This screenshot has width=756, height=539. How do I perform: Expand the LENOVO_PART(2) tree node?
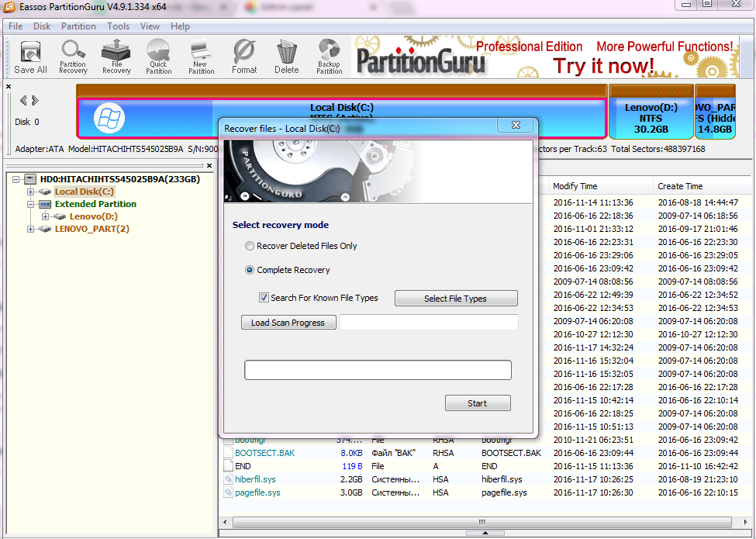coord(30,230)
